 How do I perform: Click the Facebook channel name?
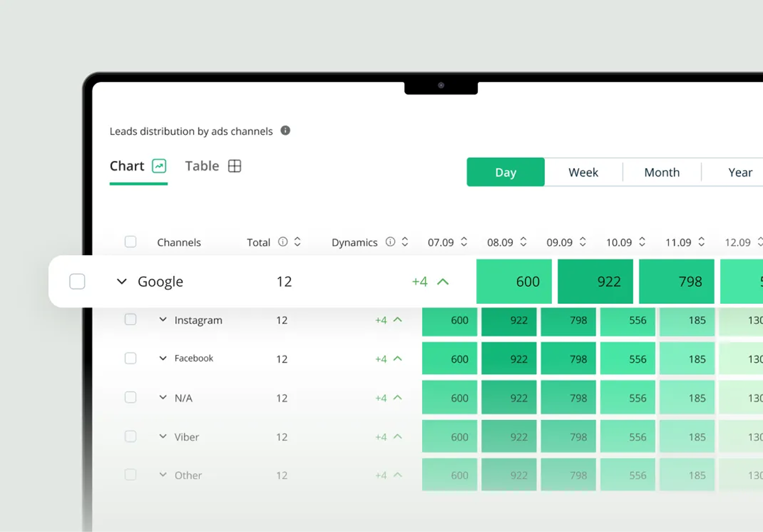point(194,358)
